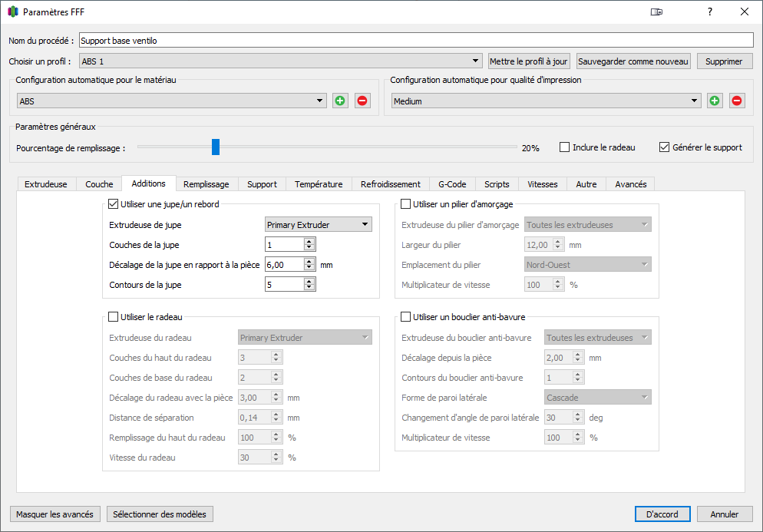Open Extrudeuse du bouclier anti-bavure dropdown
The width and height of the screenshot is (763, 532).
[x=597, y=337]
